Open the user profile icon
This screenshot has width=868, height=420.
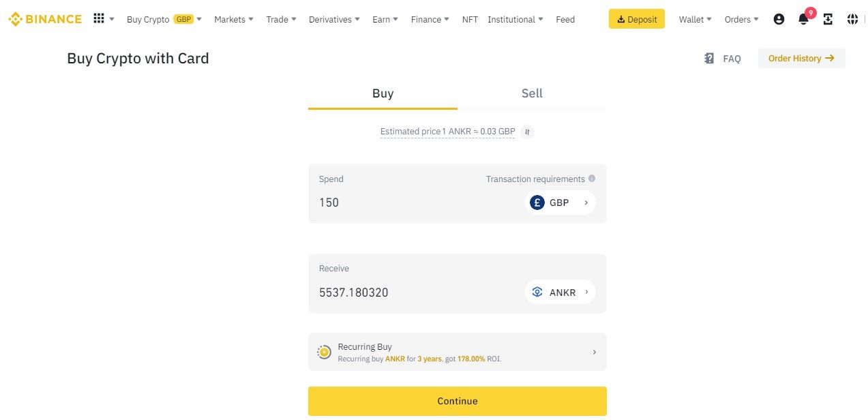point(779,19)
